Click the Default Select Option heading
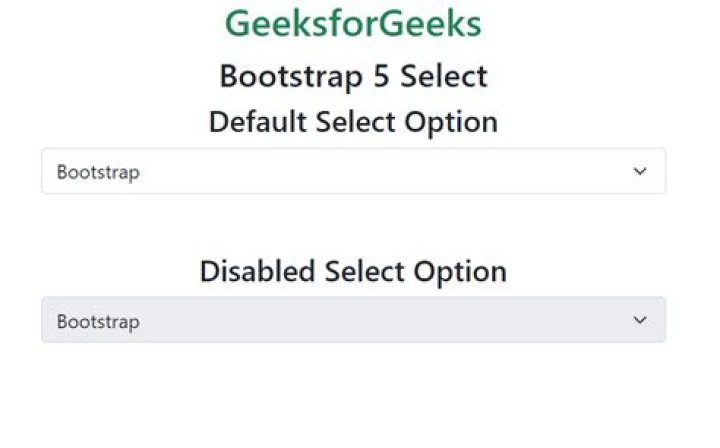The width and height of the screenshot is (720, 448). (x=353, y=122)
